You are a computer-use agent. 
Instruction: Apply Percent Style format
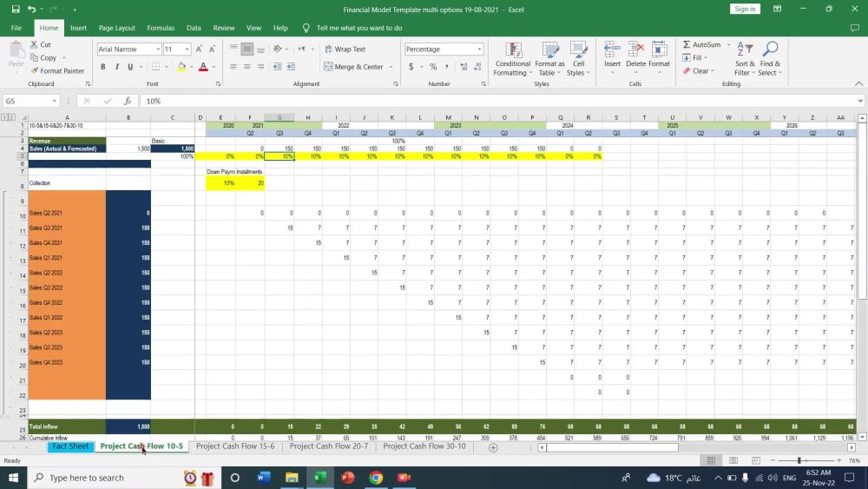433,67
